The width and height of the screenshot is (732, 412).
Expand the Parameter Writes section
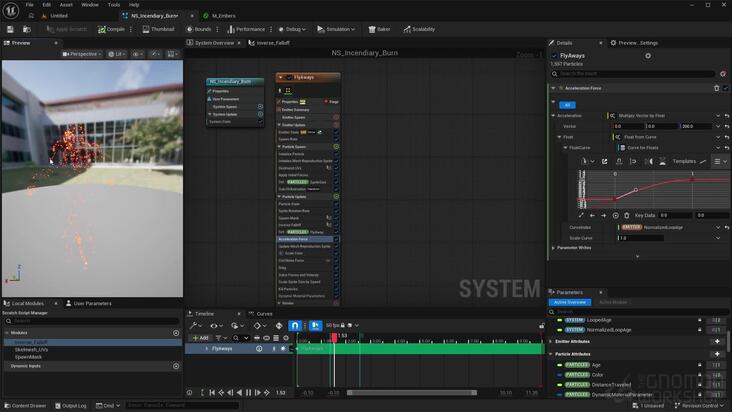(554, 248)
